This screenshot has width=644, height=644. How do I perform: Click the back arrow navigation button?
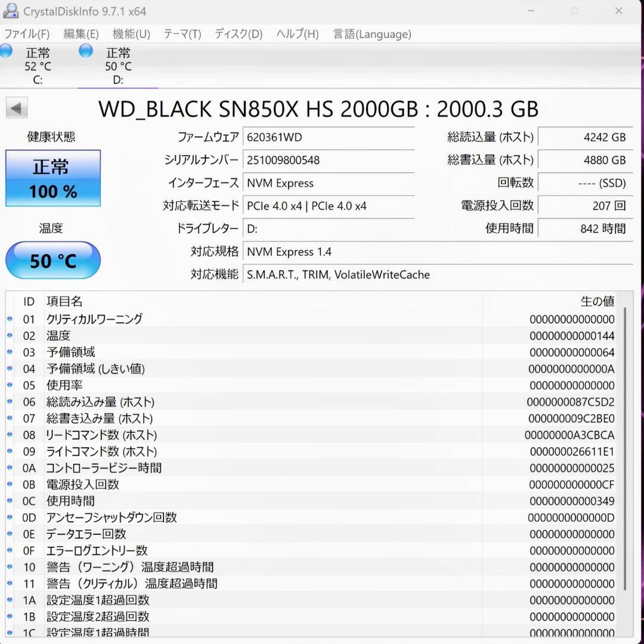(16, 107)
